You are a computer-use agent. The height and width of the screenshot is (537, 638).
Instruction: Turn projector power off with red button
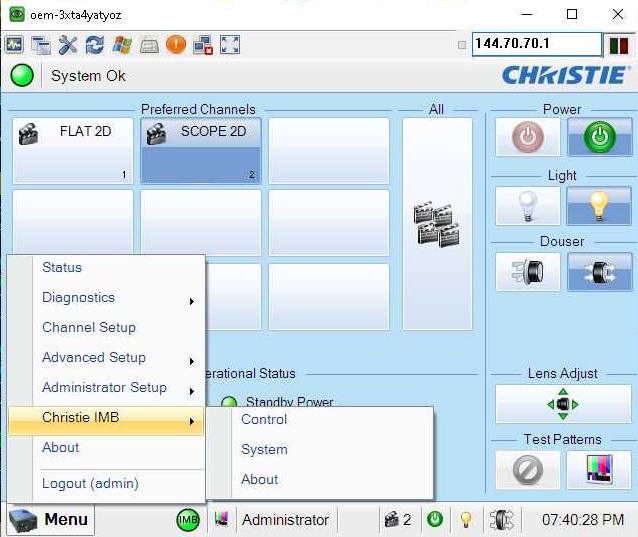528,137
